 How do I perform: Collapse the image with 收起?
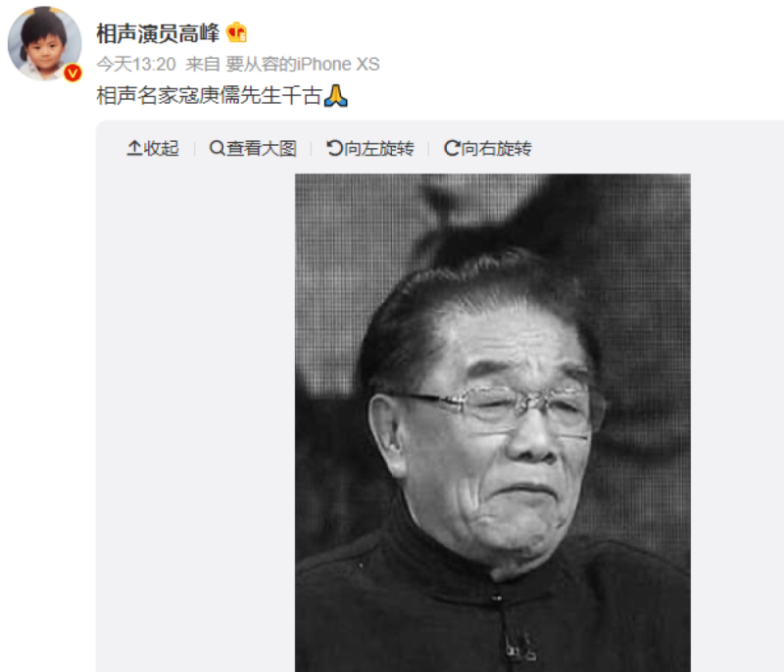[161, 148]
